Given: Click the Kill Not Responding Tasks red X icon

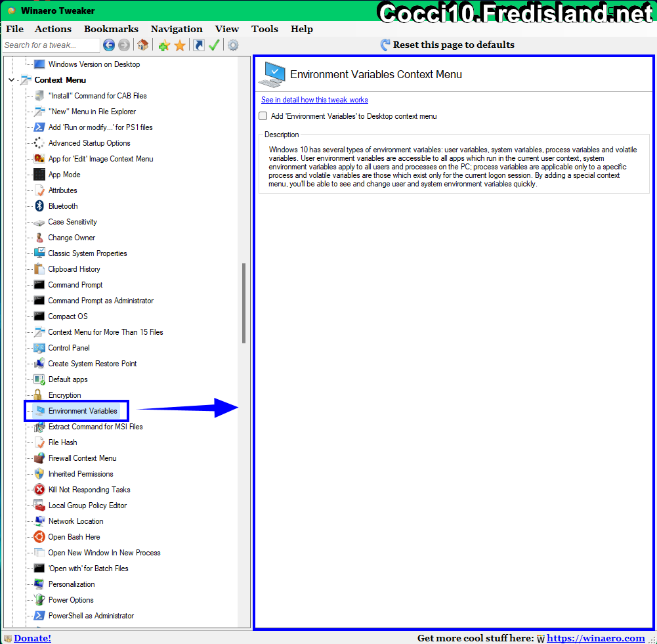Looking at the screenshot, I should click(39, 489).
